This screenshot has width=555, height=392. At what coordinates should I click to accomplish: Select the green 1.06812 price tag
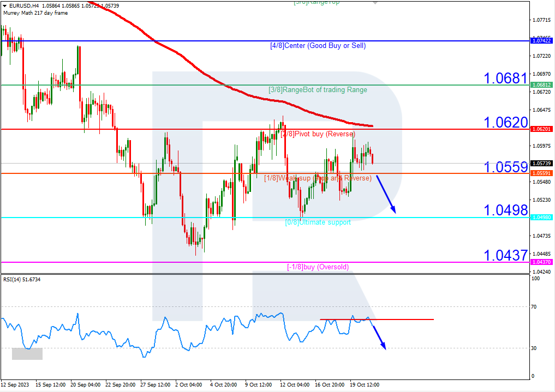[x=541, y=85]
